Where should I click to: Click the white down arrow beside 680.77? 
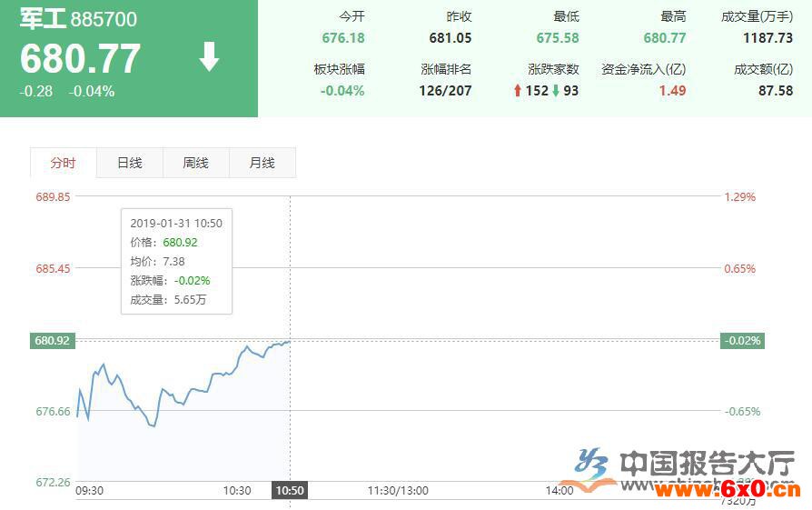[210, 57]
